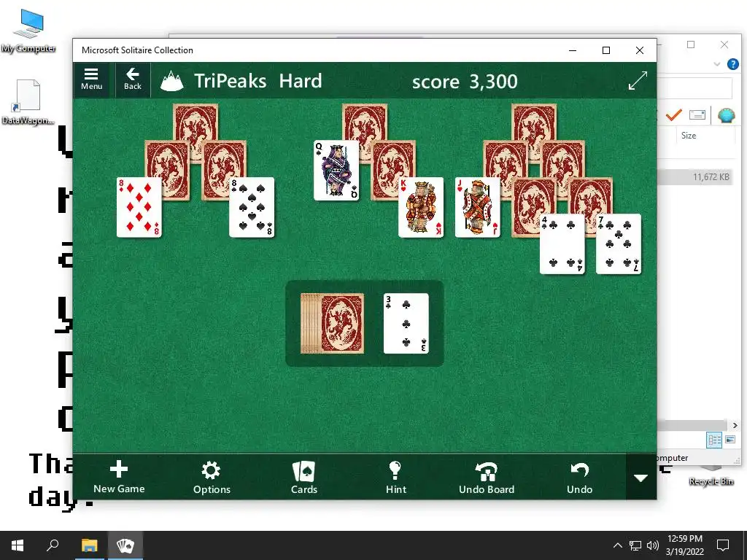Open File Explorer from the taskbar
Viewport: 747px width, 560px height.
pyautogui.click(x=89, y=545)
